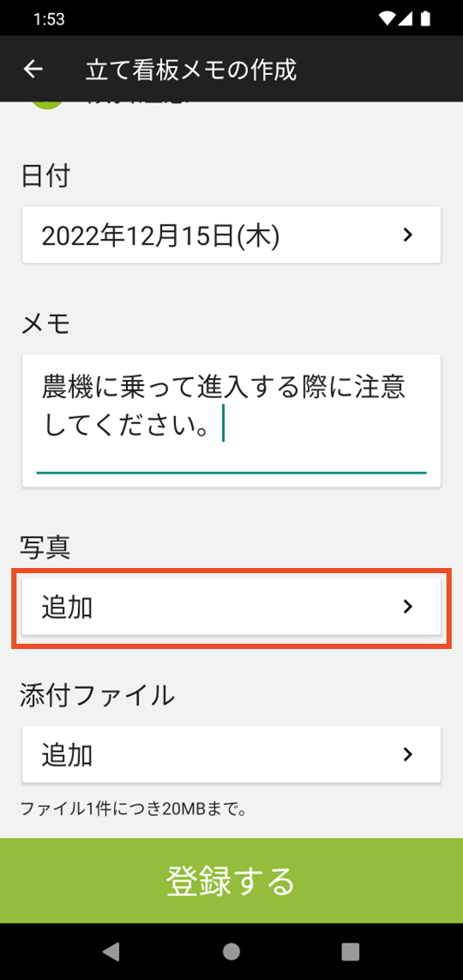The width and height of the screenshot is (463, 980).
Task: Tap the Android recent apps square
Action: pos(351,951)
